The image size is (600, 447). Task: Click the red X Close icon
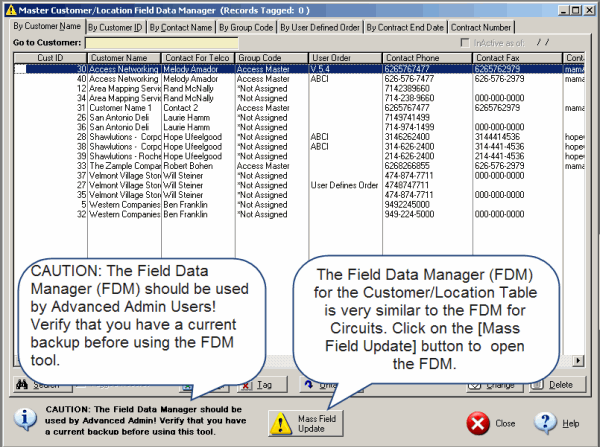[478, 424]
